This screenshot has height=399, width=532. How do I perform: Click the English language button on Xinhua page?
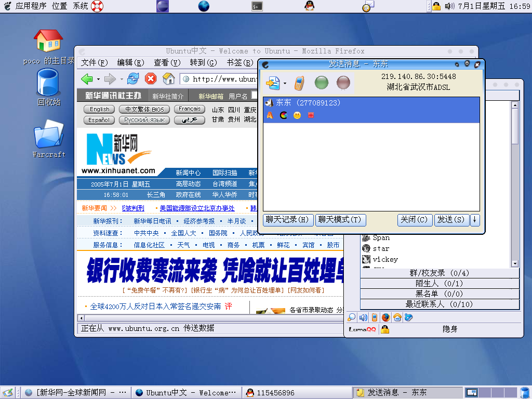[99, 109]
